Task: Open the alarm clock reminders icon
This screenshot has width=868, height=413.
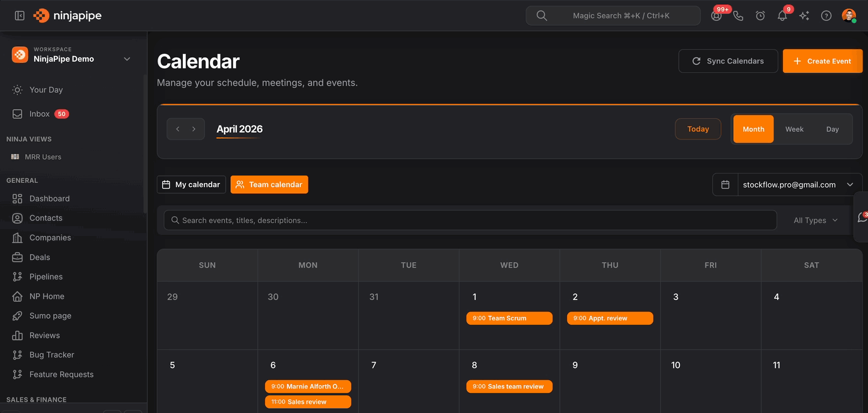Action: click(x=760, y=16)
